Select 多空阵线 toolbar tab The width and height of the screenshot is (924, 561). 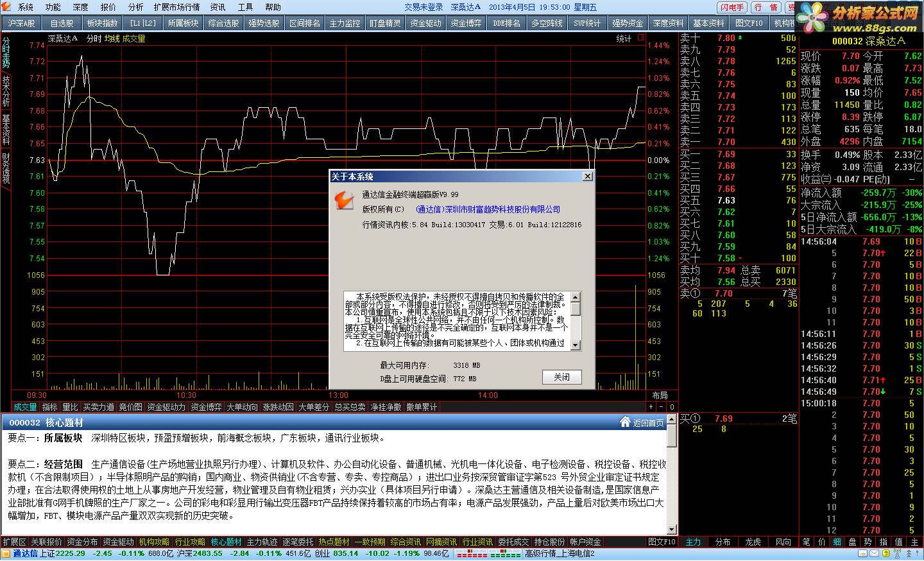(547, 22)
